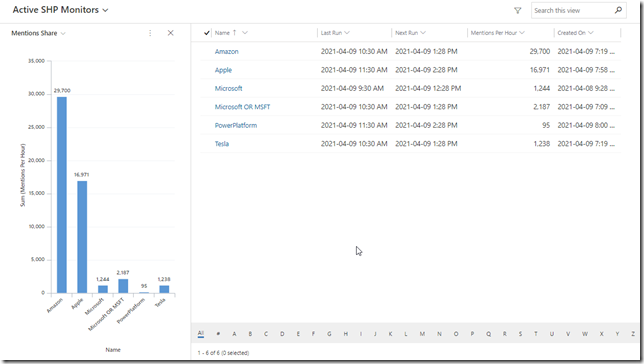Click the Microsoft 1,244 chart bar
The width and height of the screenshot is (644, 364).
coord(103,289)
